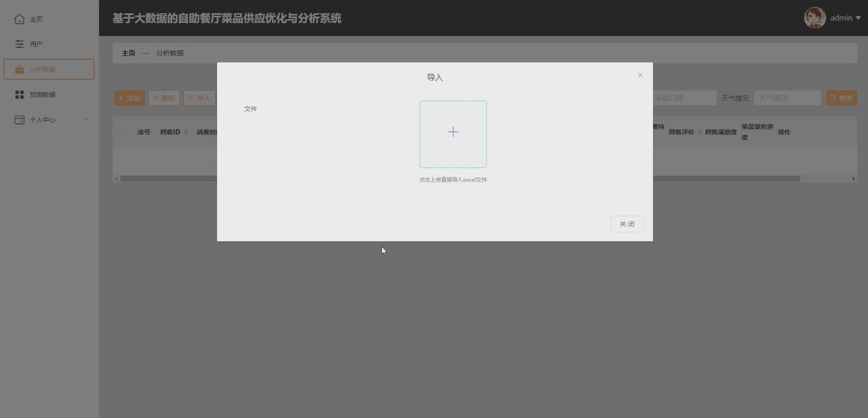The height and width of the screenshot is (418, 868).
Task: Toggle the select-all checkbox in table header
Action: [118, 132]
